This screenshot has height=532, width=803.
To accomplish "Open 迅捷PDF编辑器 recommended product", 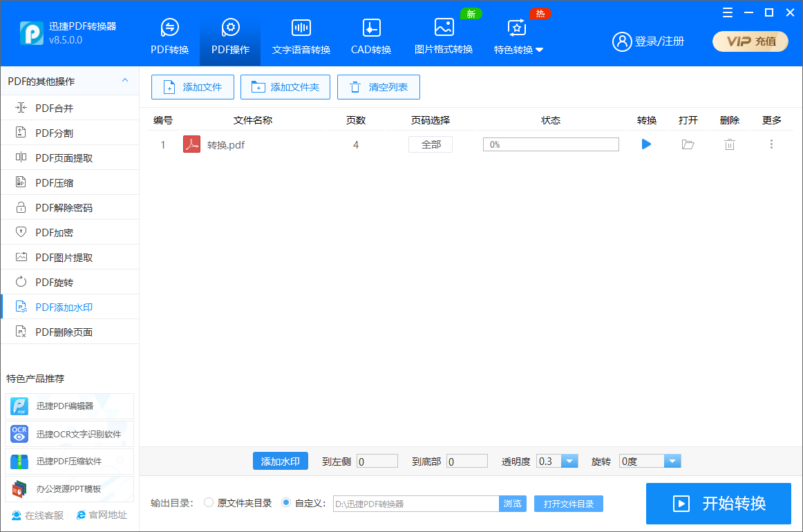I will pos(70,406).
